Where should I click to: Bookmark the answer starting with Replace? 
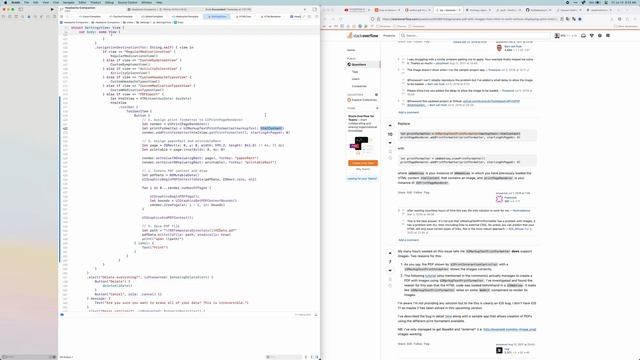tap(390, 151)
